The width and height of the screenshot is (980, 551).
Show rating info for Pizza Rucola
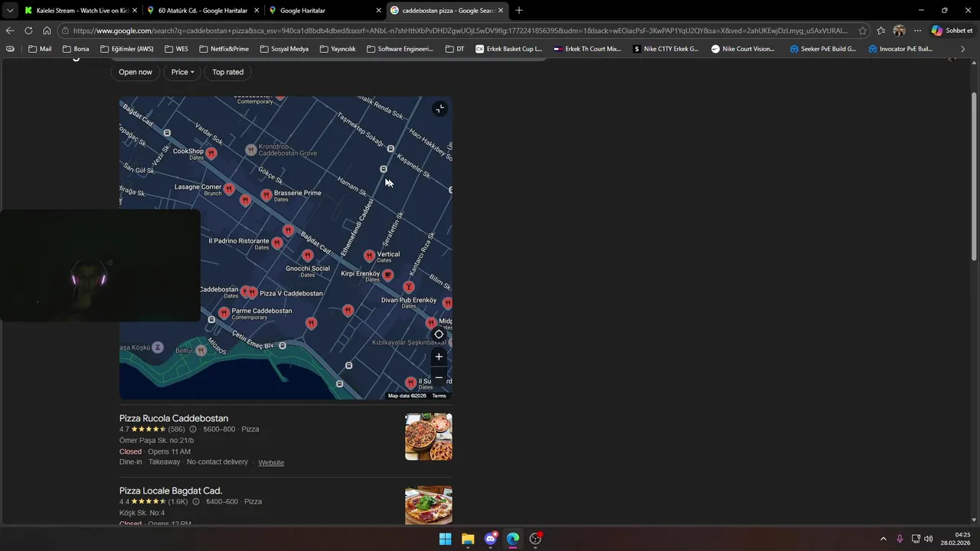(193, 429)
